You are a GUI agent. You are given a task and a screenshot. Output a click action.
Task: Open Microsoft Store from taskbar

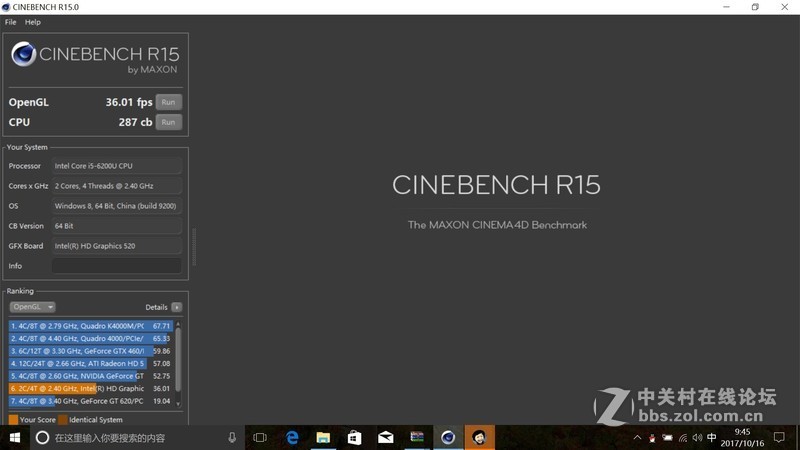pyautogui.click(x=354, y=438)
